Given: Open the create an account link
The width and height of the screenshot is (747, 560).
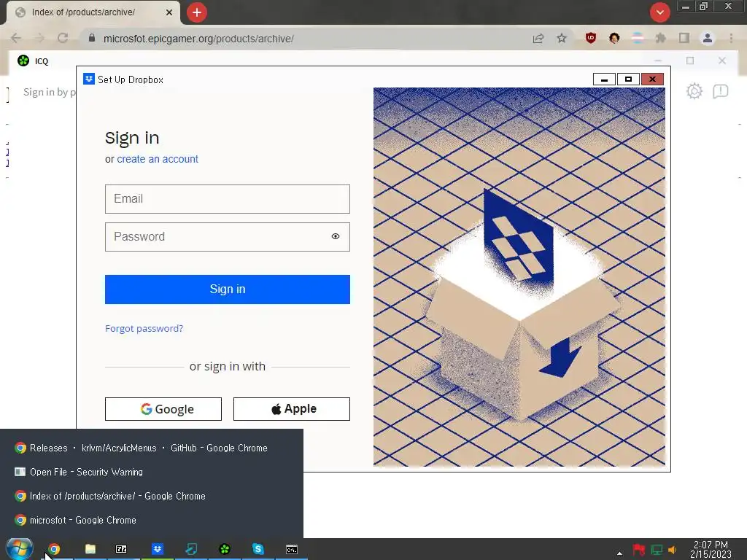Looking at the screenshot, I should tap(158, 159).
